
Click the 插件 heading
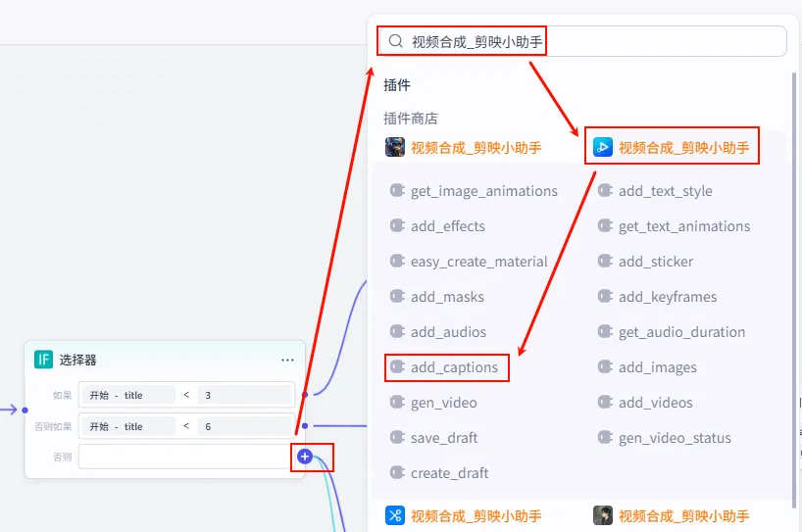pos(397,85)
